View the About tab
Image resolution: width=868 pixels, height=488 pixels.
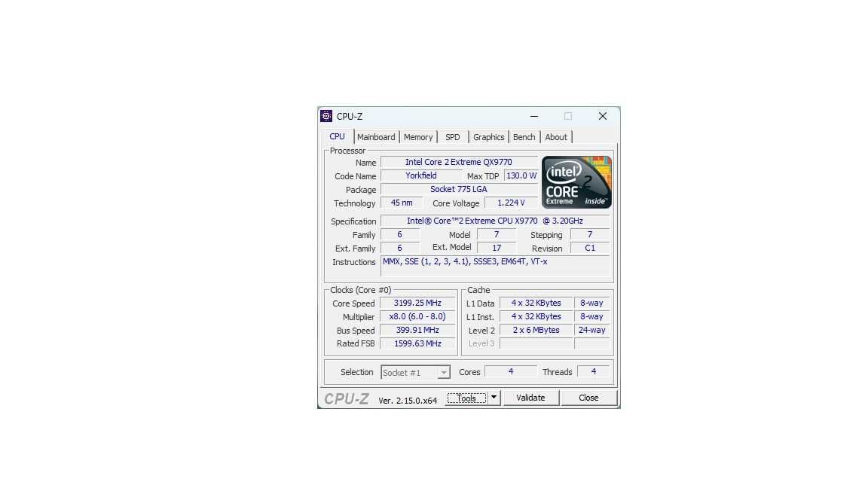tap(556, 137)
